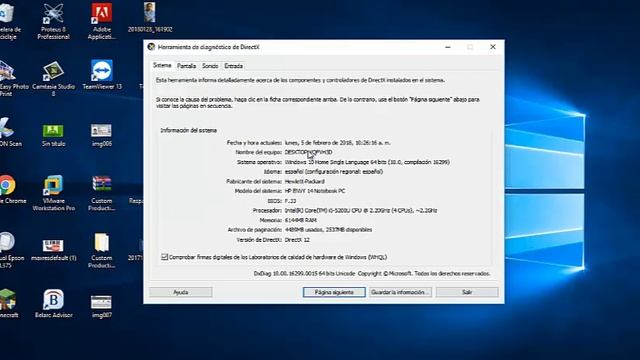
Task: Toggle WHQL digital signatures checkbox
Action: [164, 257]
